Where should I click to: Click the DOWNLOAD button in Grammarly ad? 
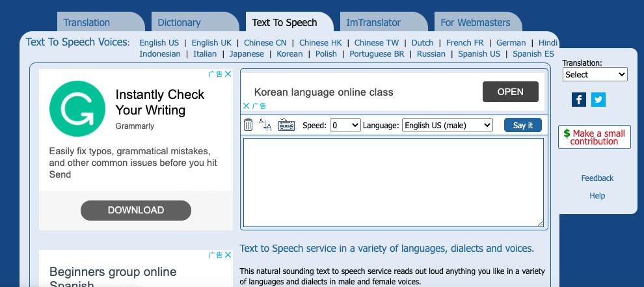(136, 210)
